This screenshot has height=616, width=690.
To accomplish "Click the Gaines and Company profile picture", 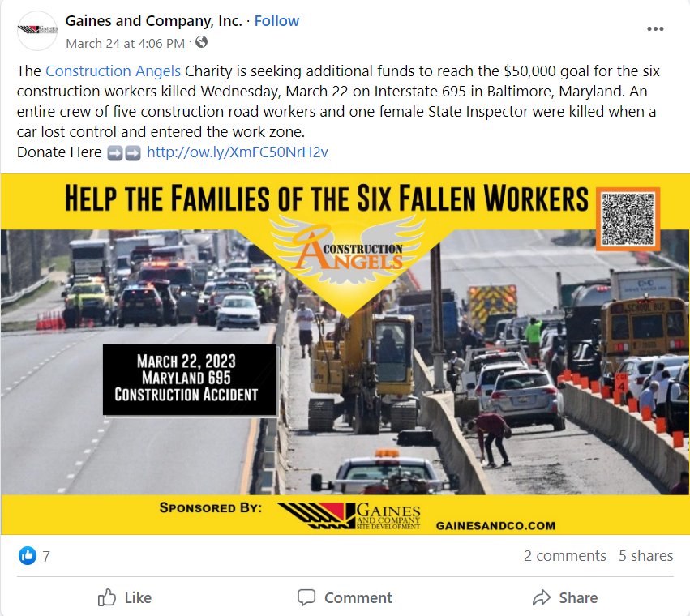I will 37,30.
